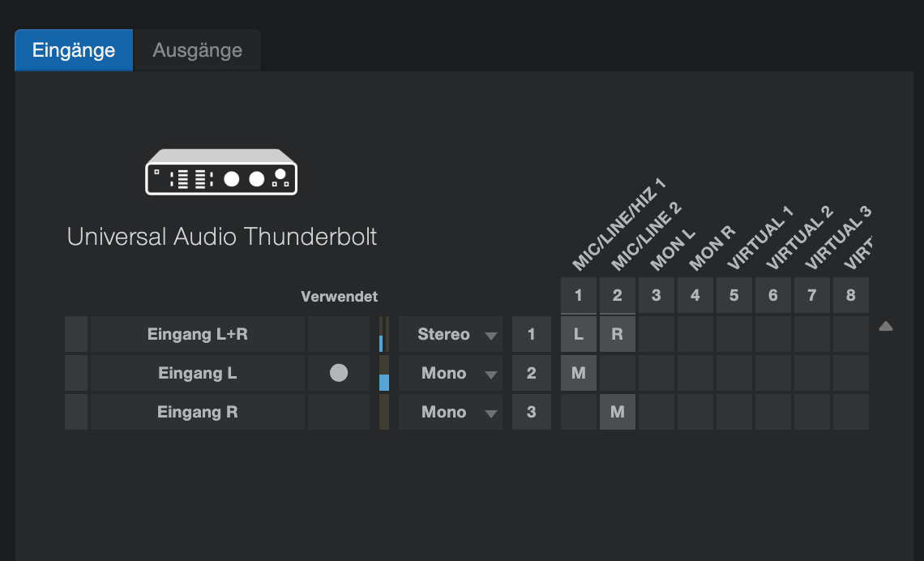Assign Eingang R to column 8 cell
The width and height of the screenshot is (924, 561).
point(851,412)
